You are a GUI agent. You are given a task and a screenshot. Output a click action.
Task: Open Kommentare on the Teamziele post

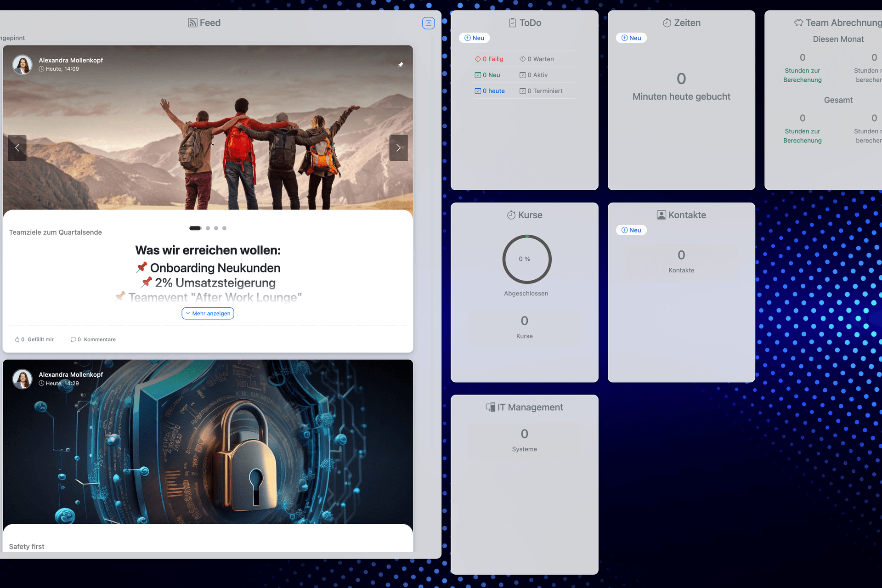[x=93, y=339]
